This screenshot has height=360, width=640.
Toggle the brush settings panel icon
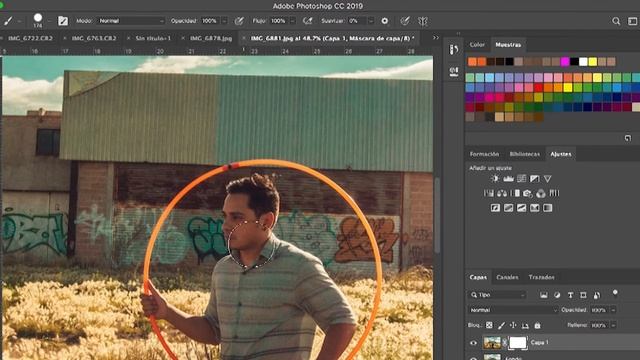coord(63,21)
